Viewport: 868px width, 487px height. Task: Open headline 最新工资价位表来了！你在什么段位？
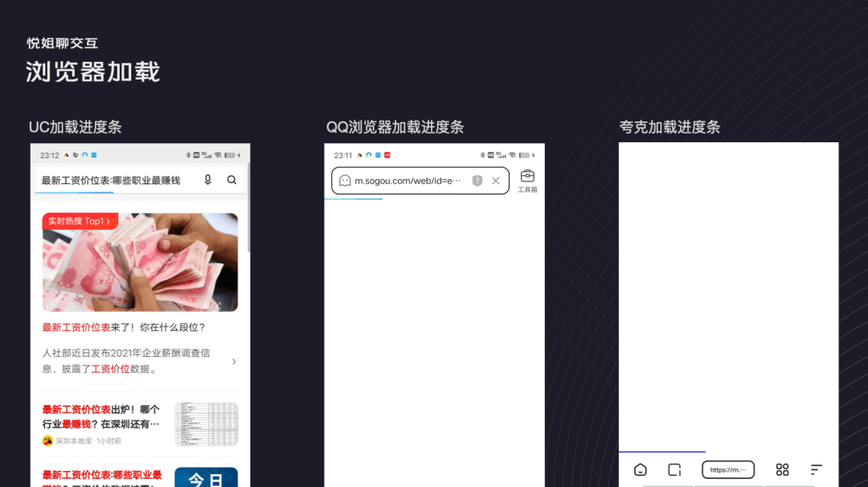coord(124,328)
